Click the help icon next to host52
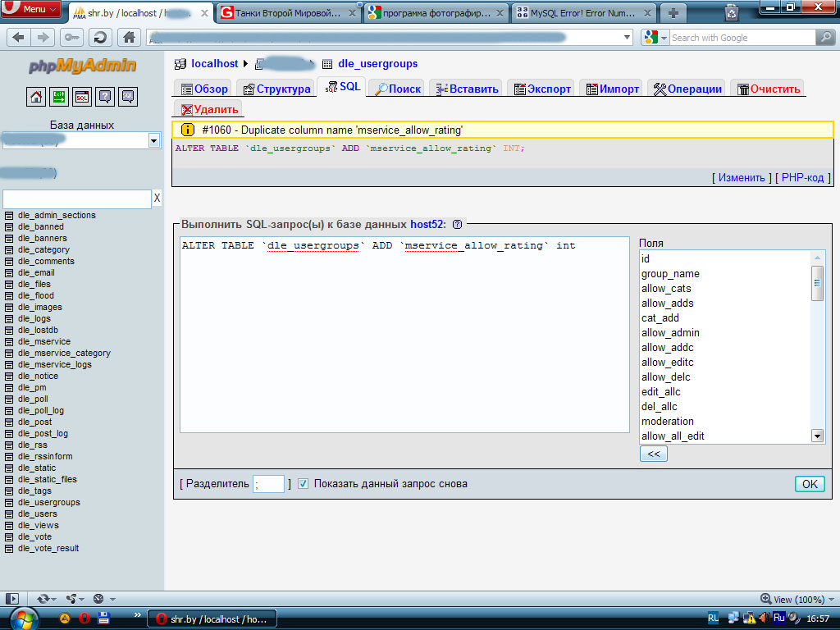This screenshot has height=630, width=840. coord(457,224)
